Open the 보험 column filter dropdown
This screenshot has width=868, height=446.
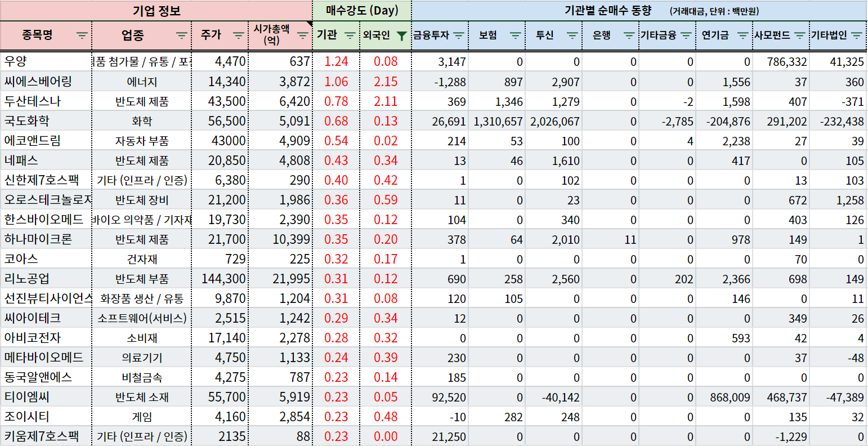click(x=516, y=35)
